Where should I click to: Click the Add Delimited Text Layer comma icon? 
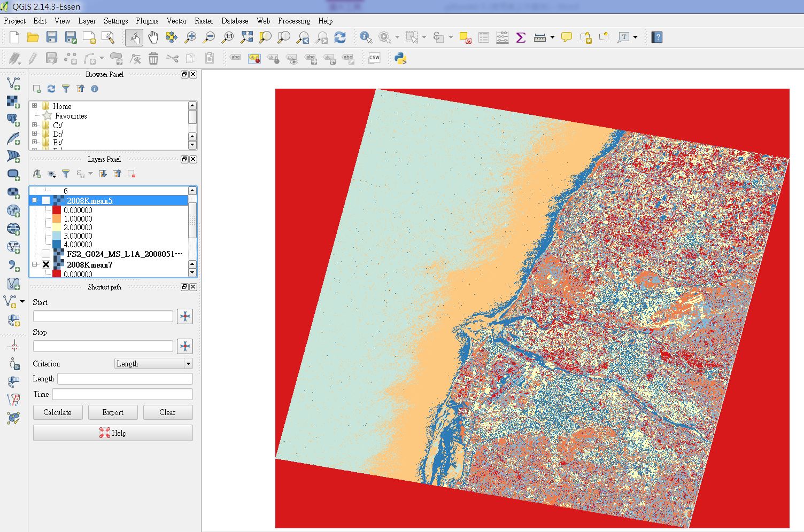pyautogui.click(x=13, y=265)
